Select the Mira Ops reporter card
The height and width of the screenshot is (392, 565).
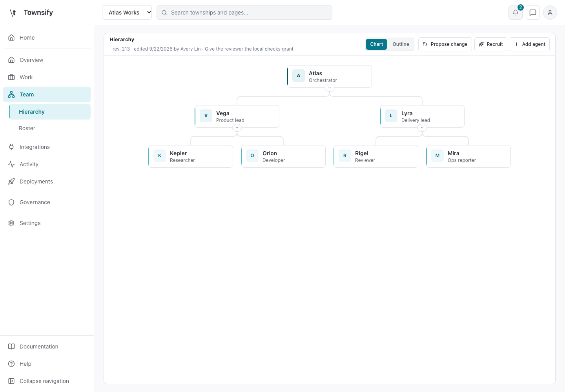tap(468, 156)
